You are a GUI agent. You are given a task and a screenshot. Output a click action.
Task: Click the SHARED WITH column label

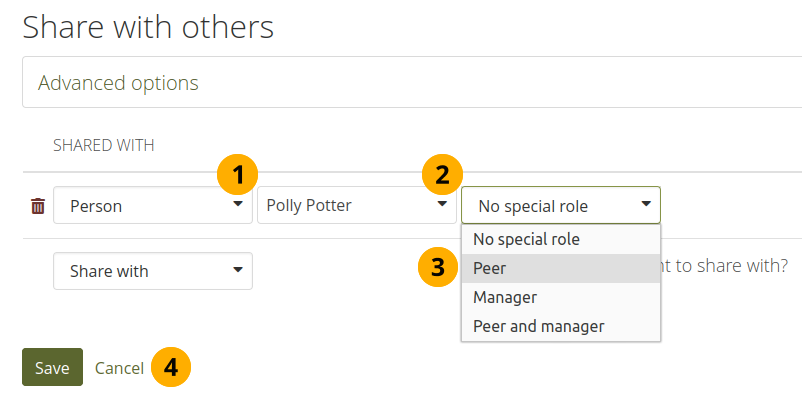click(x=103, y=145)
